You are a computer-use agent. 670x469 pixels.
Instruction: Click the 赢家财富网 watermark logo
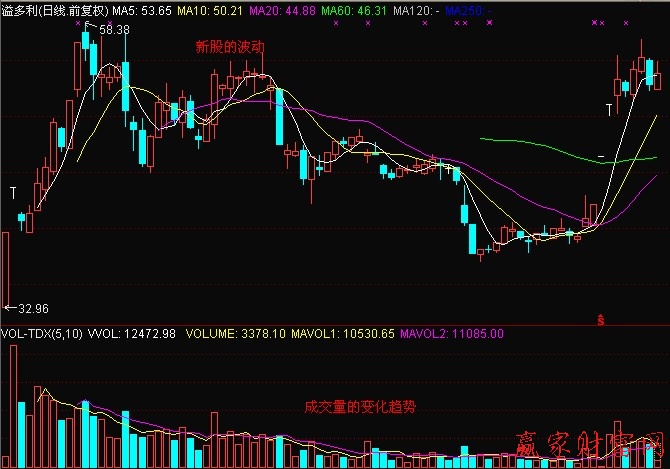[x=590, y=446]
